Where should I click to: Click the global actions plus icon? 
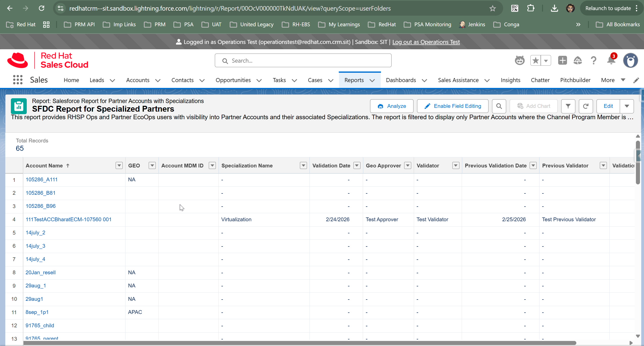[x=562, y=61]
